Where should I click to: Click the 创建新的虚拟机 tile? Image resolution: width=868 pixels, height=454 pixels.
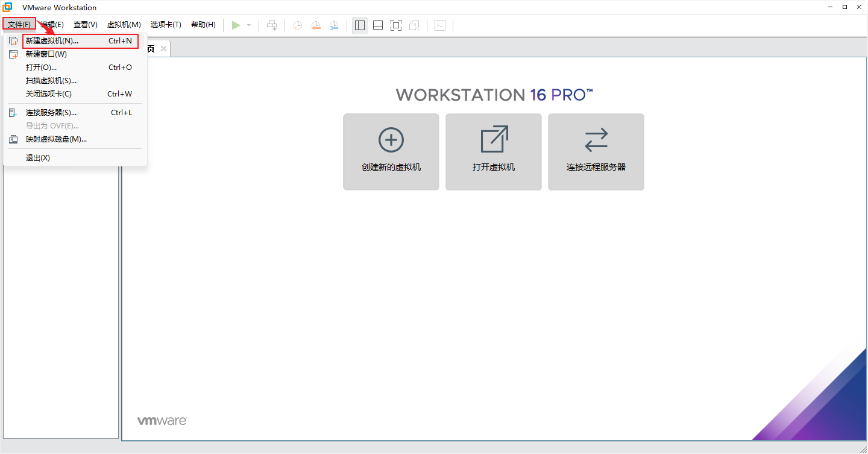pyautogui.click(x=391, y=152)
